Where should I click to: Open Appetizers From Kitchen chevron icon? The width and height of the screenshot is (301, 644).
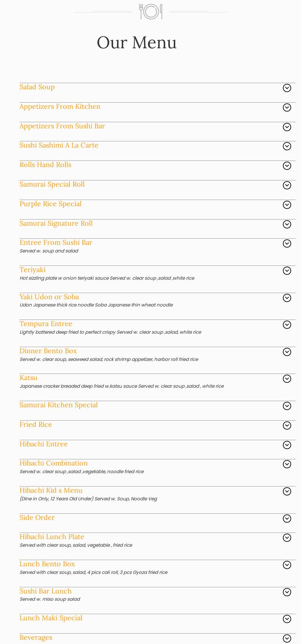pos(287,108)
